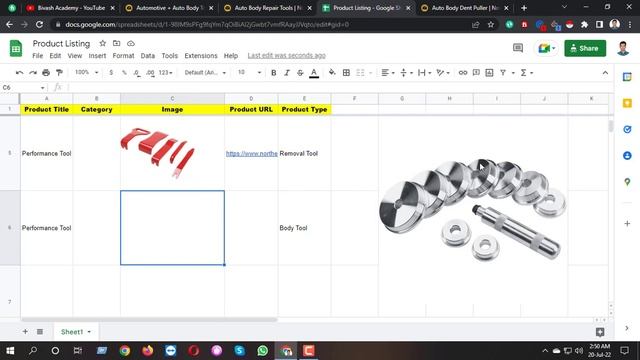Open text color picker
The image size is (640, 360).
pyautogui.click(x=314, y=73)
